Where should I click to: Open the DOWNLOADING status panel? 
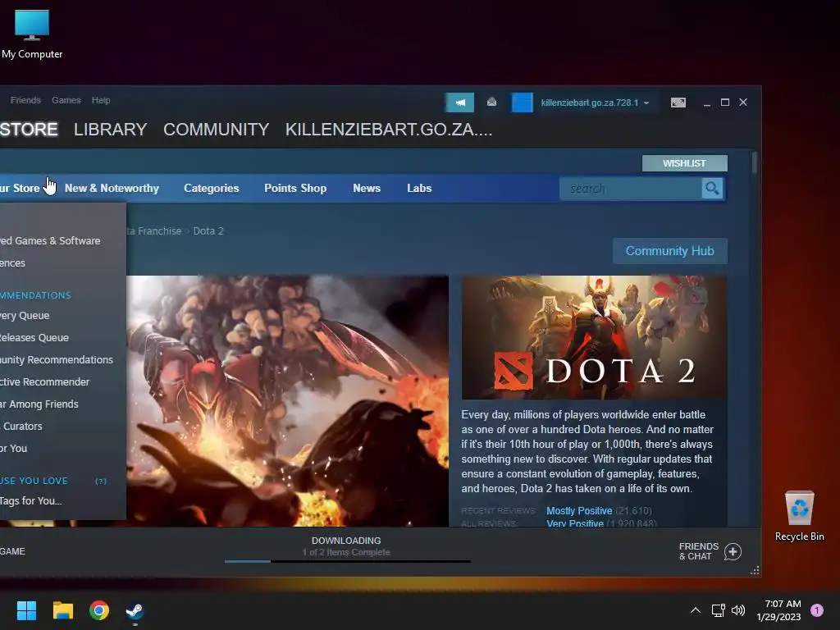coord(347,546)
